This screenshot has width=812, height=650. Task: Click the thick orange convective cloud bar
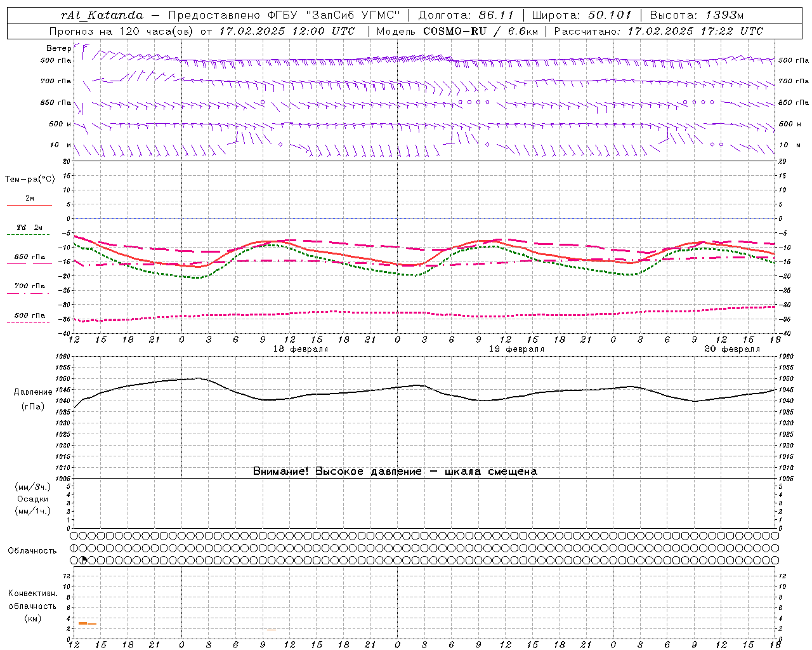pos(82,623)
